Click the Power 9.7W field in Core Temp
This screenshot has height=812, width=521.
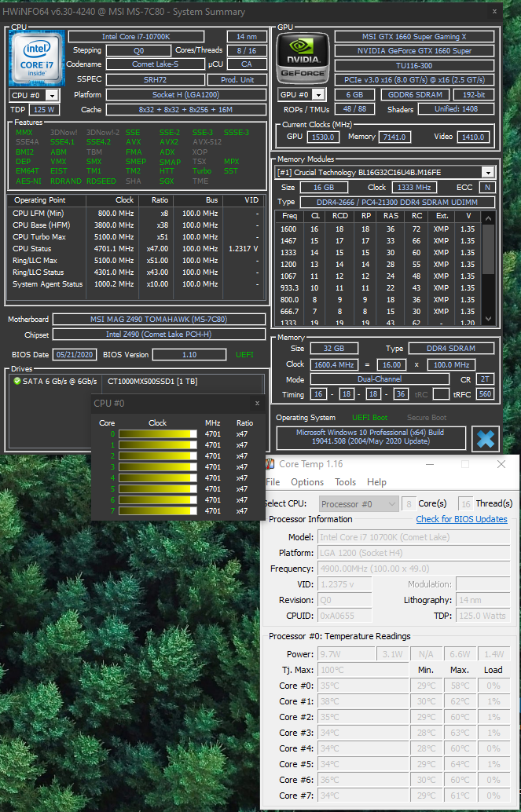pos(347,654)
